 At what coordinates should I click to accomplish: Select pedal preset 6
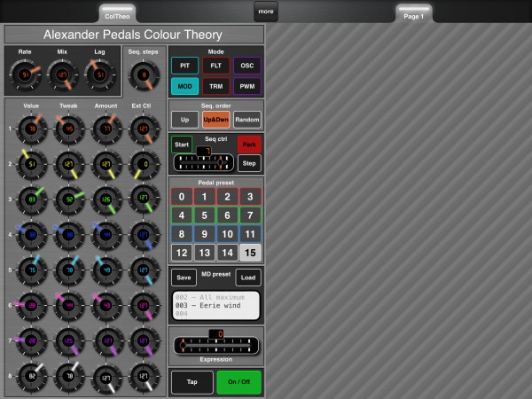coord(227,215)
